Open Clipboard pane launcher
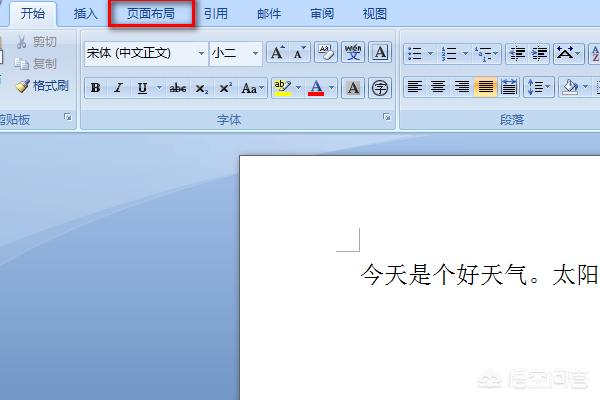 pos(68,117)
